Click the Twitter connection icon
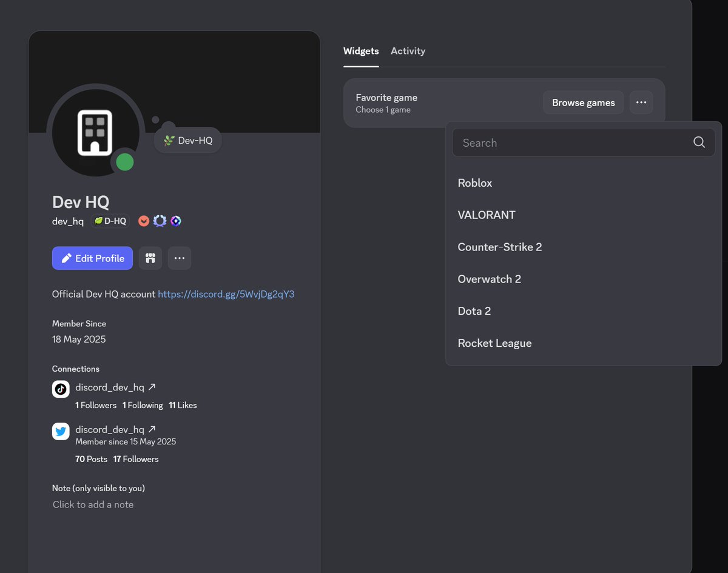 tap(61, 432)
